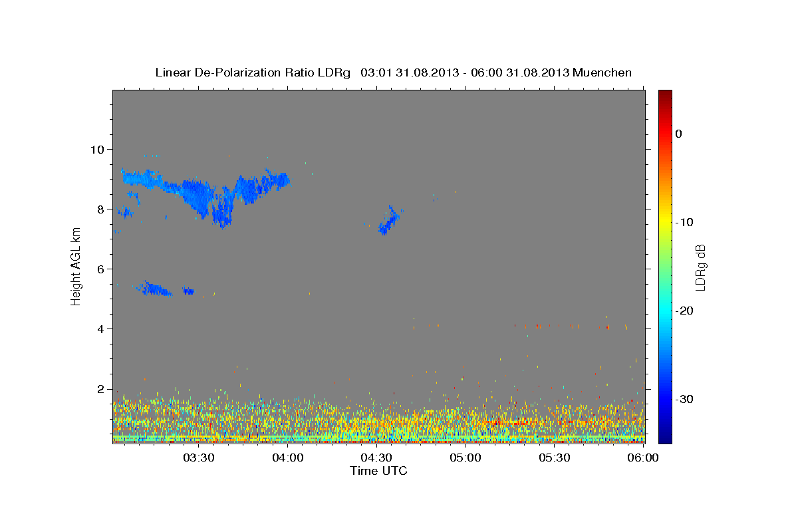Viewport: 798px width, 532px height.
Task: Click the plot title 'Linear De-Polarization Ratio LDRg'
Action: (x=253, y=72)
